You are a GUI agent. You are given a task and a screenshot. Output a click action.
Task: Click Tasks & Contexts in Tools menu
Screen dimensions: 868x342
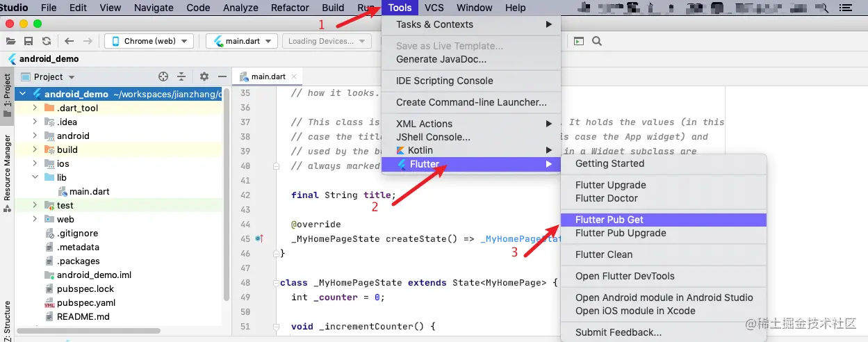[x=470, y=24]
